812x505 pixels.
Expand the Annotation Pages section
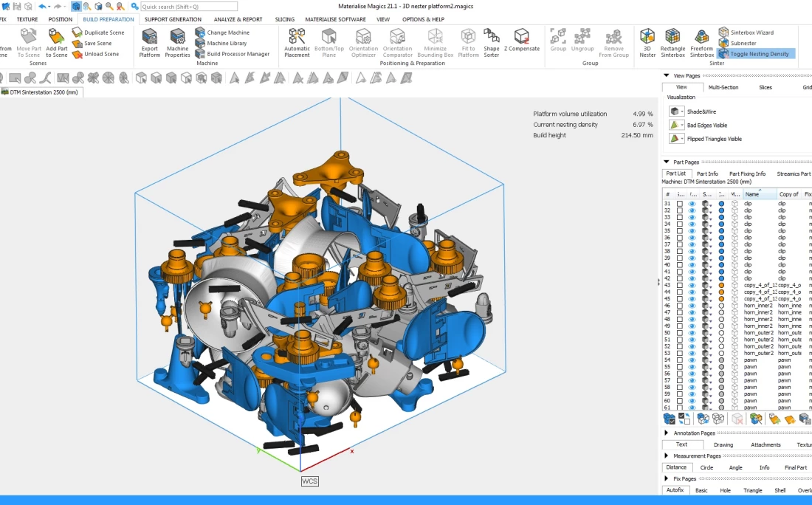[667, 433]
